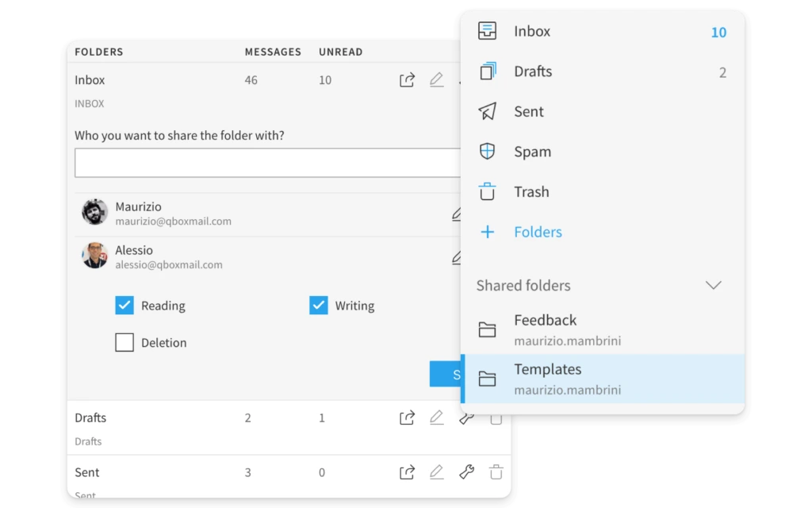Image resolution: width=812 pixels, height=508 pixels.
Task: Click the wrench settings icon for Drafts
Action: [x=466, y=418]
